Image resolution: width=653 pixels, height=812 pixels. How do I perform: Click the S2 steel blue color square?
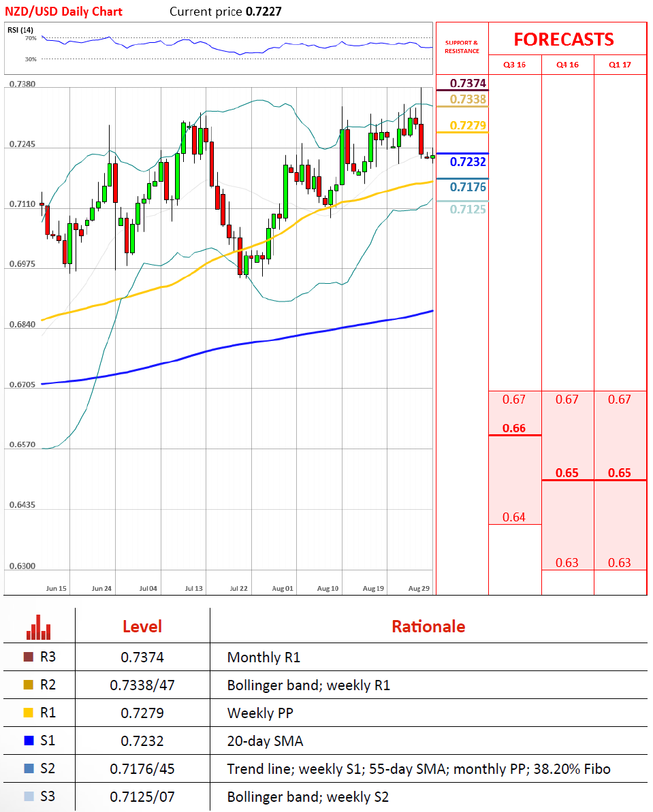click(x=28, y=769)
